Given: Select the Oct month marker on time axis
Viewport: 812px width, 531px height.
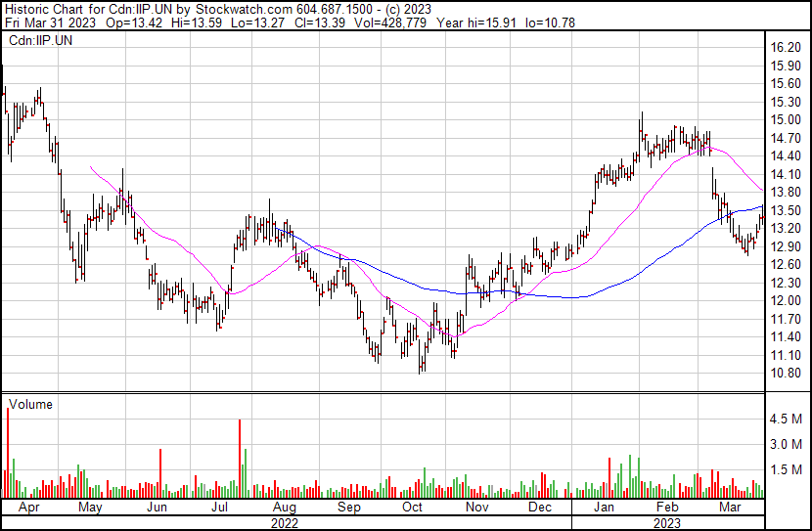Looking at the screenshot, I should [413, 508].
